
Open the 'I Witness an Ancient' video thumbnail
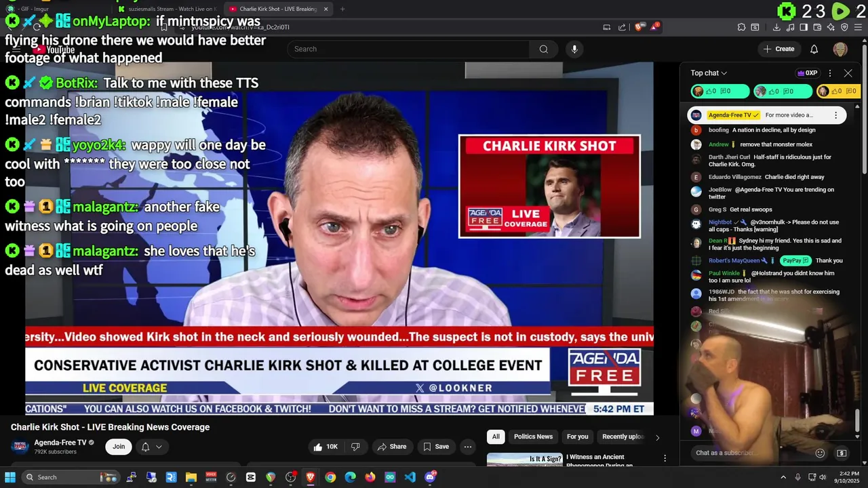click(x=525, y=460)
